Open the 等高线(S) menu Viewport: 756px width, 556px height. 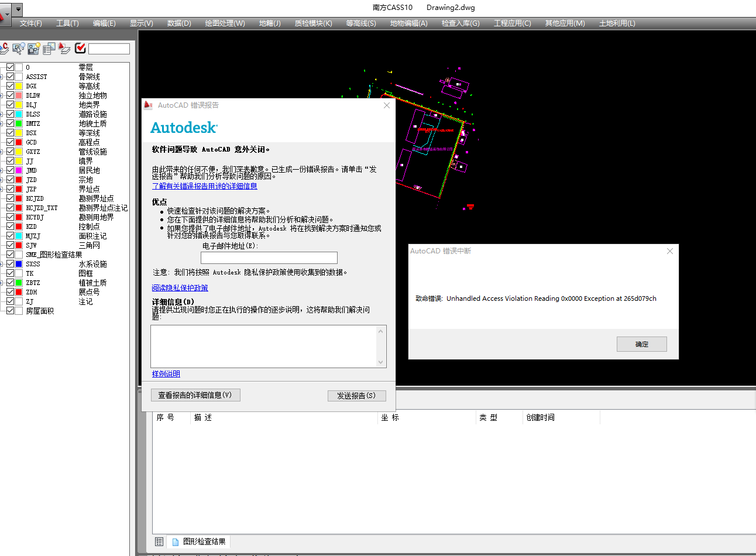tap(361, 23)
